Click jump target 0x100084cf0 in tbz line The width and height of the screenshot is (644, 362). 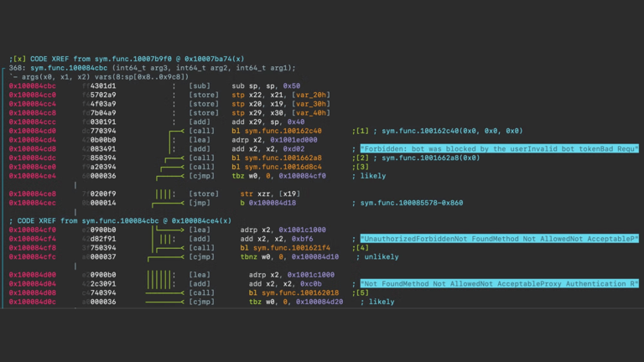pyautogui.click(x=302, y=176)
